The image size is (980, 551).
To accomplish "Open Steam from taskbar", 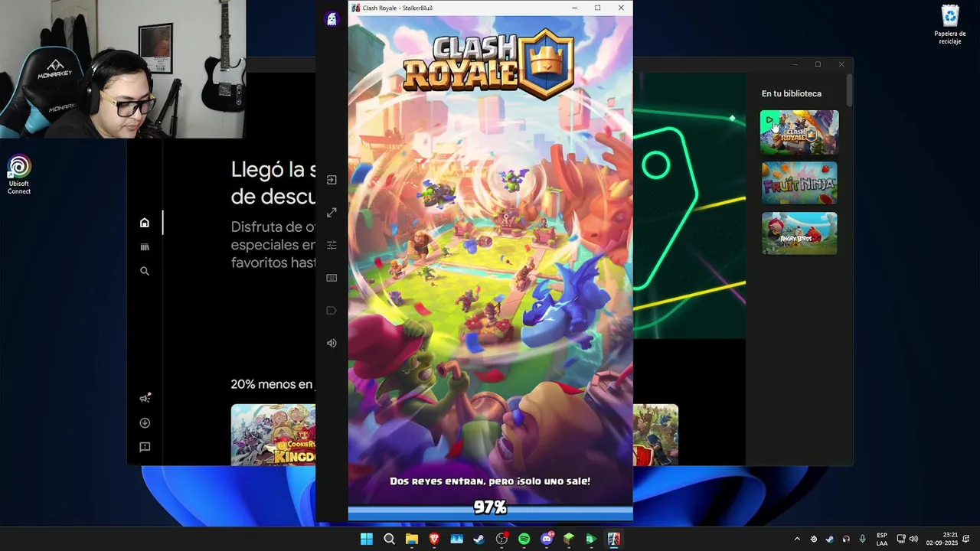I will (x=479, y=539).
